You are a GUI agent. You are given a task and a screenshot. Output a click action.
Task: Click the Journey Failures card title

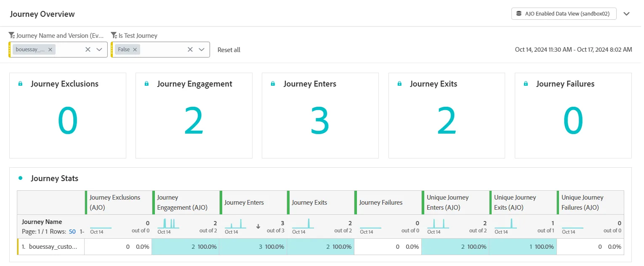tap(565, 84)
